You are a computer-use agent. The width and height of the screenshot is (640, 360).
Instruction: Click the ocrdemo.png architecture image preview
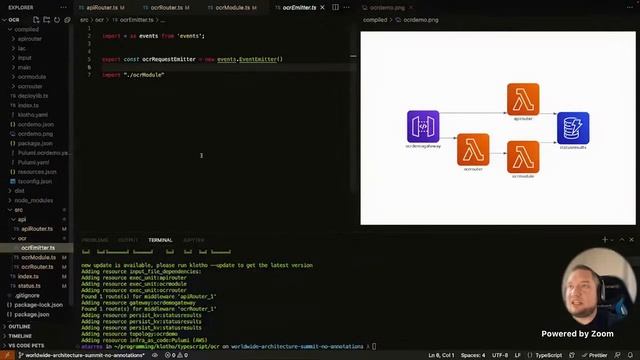coord(498,128)
